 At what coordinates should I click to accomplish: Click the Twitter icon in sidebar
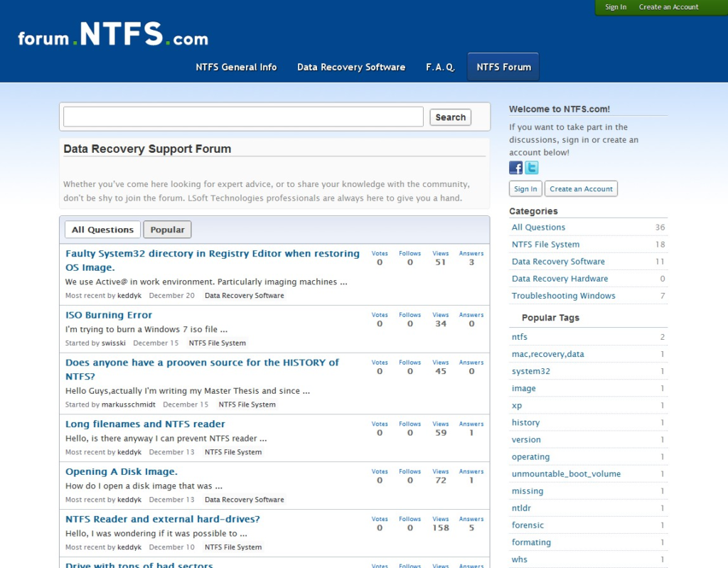coord(532,168)
